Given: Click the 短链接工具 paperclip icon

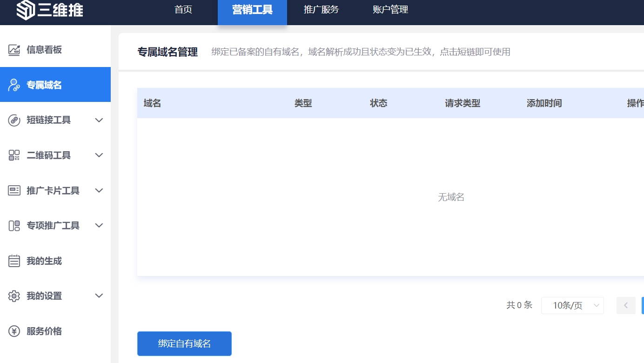Looking at the screenshot, I should click(14, 120).
